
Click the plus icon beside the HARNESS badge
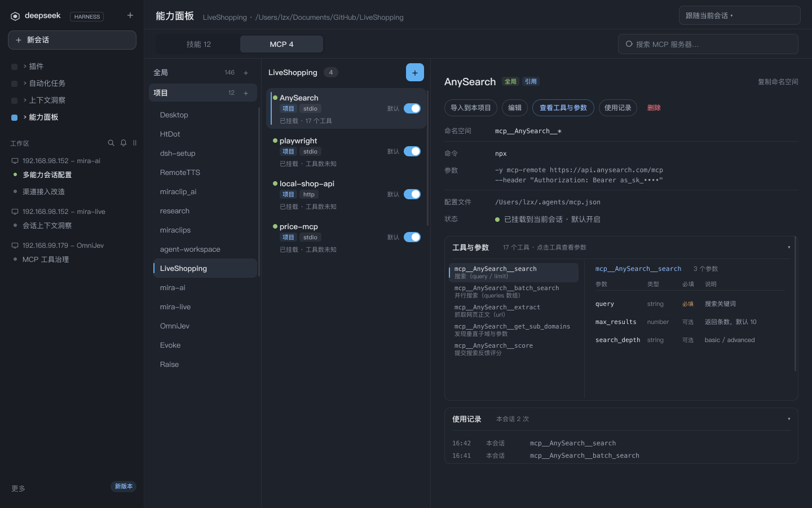tap(130, 15)
